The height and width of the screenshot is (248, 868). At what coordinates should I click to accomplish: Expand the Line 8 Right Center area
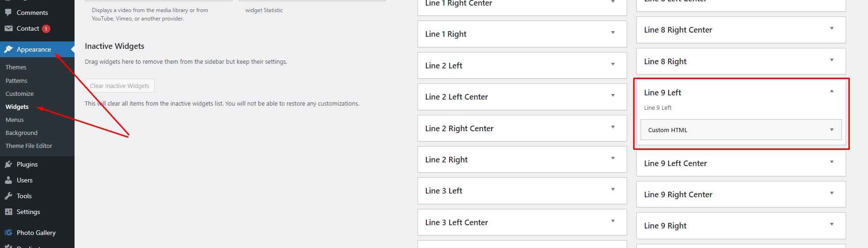(832, 29)
